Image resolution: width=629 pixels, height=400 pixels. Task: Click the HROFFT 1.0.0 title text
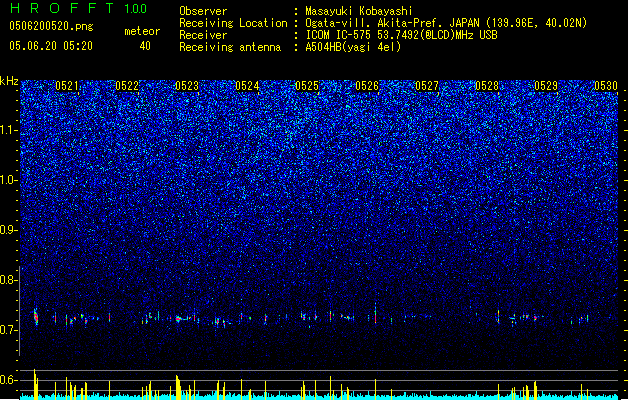point(79,8)
